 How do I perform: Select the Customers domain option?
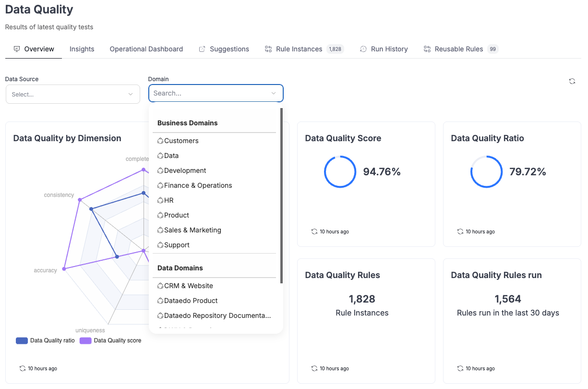214,141
